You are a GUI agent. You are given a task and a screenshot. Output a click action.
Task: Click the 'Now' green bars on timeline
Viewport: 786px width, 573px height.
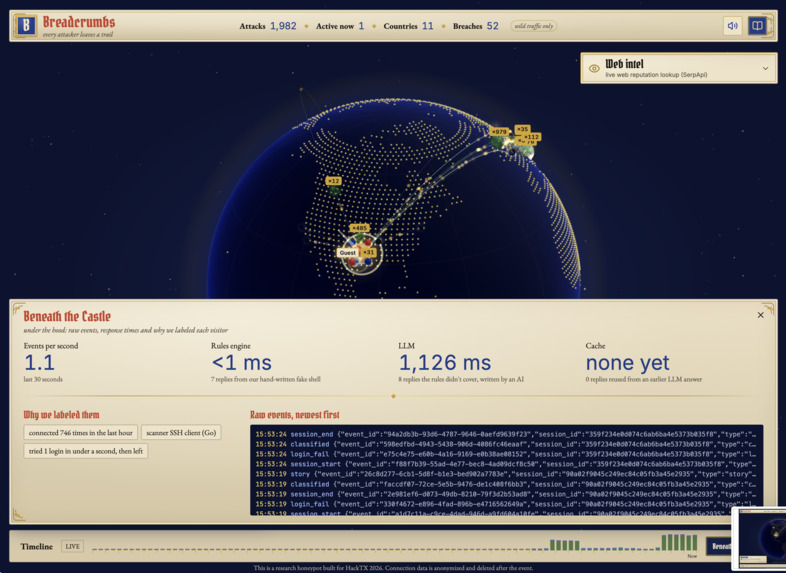coord(679,543)
